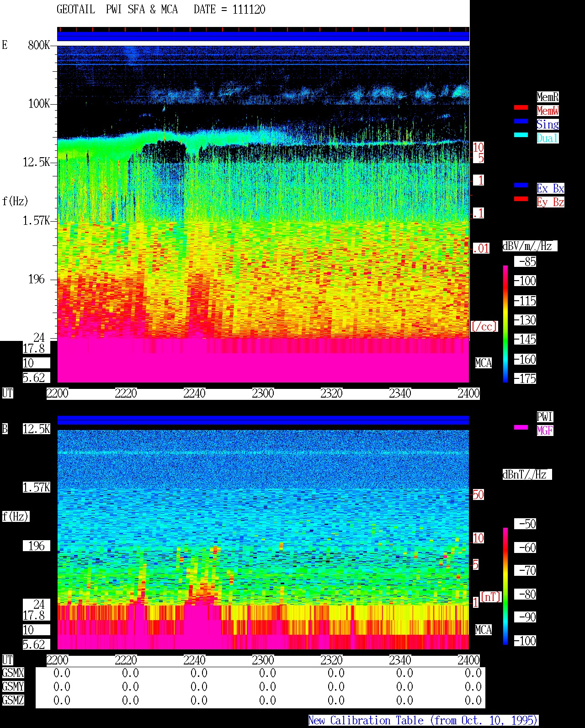Click the "-50" color scale value
Image resolution: width=585 pixels, height=728 pixels.
525,524
